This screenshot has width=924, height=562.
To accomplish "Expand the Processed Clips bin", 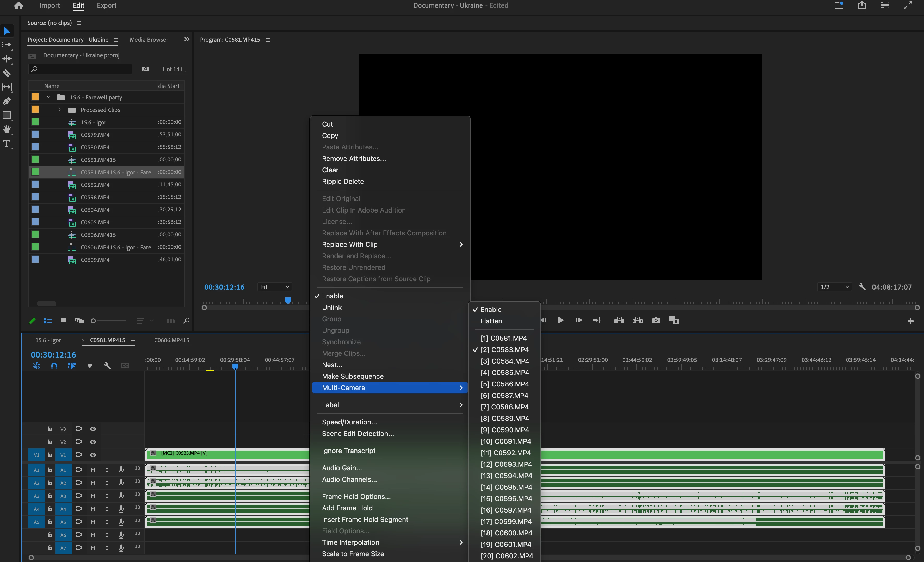I will coord(60,110).
